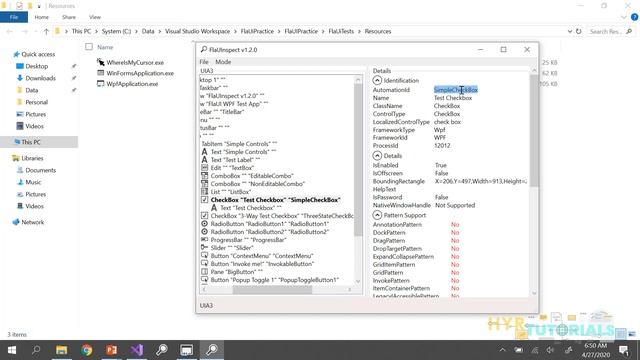The width and height of the screenshot is (640, 360).
Task: Open Network in Explorer sidebar
Action: point(33,222)
